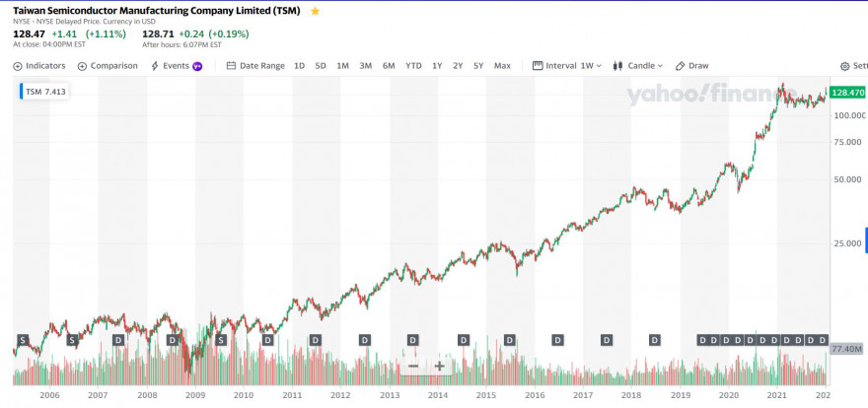Add a Comparison symbol
The image size is (868, 408).
pos(108,66)
